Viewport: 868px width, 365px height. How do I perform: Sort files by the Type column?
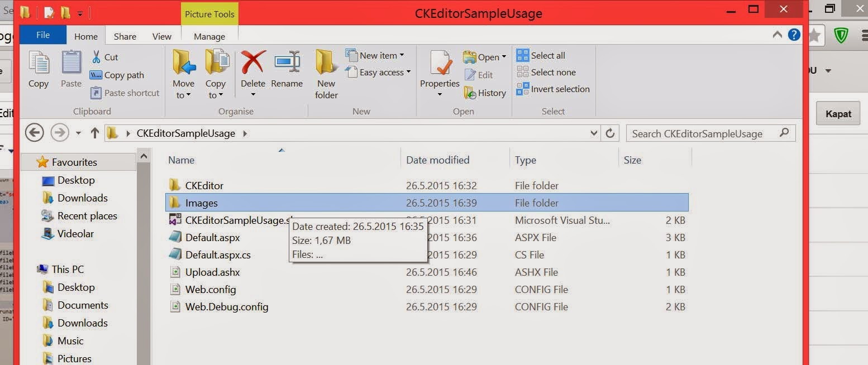tap(525, 160)
